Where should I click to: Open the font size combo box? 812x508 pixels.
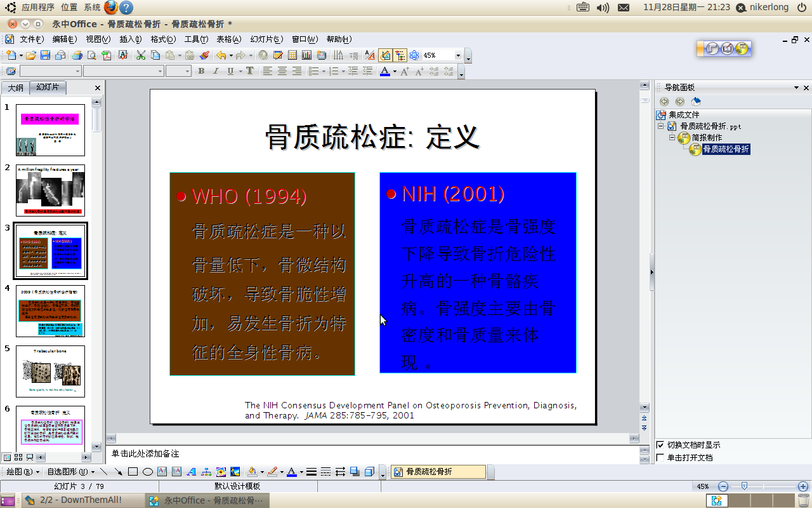pos(178,71)
